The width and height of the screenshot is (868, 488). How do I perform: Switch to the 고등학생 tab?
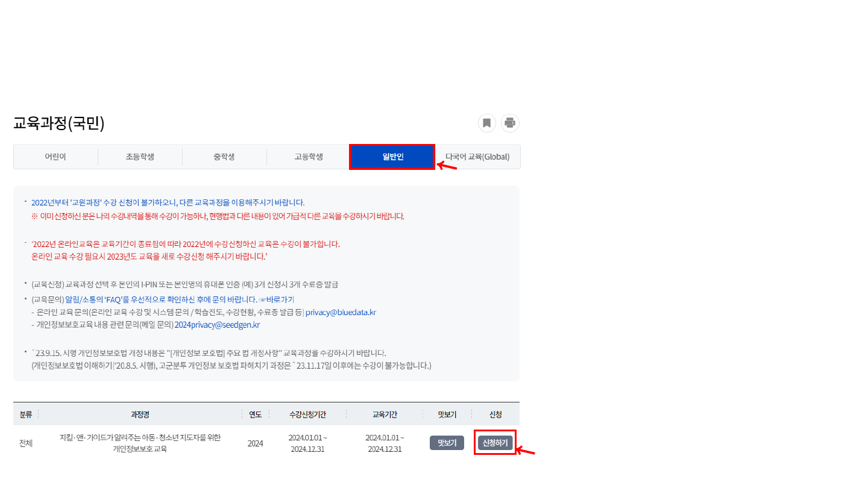(308, 156)
